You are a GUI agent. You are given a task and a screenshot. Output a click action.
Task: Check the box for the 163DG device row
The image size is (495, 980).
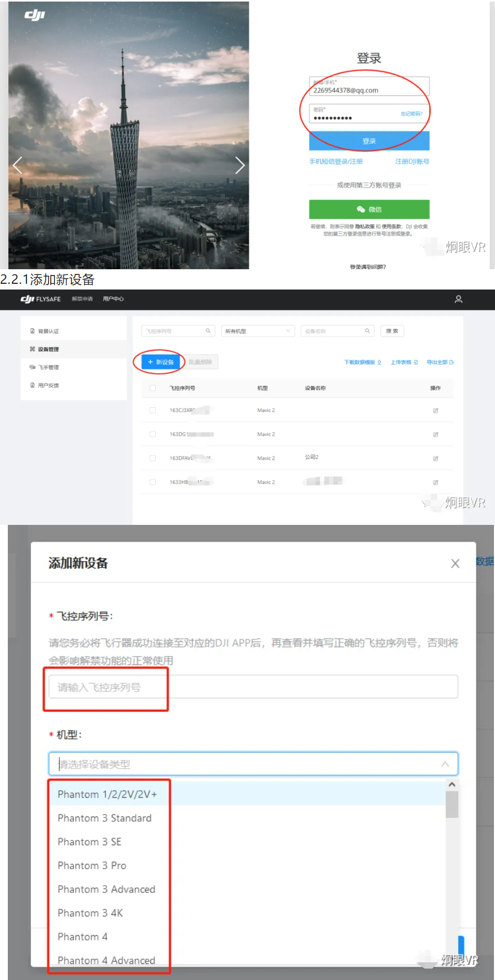(153, 434)
